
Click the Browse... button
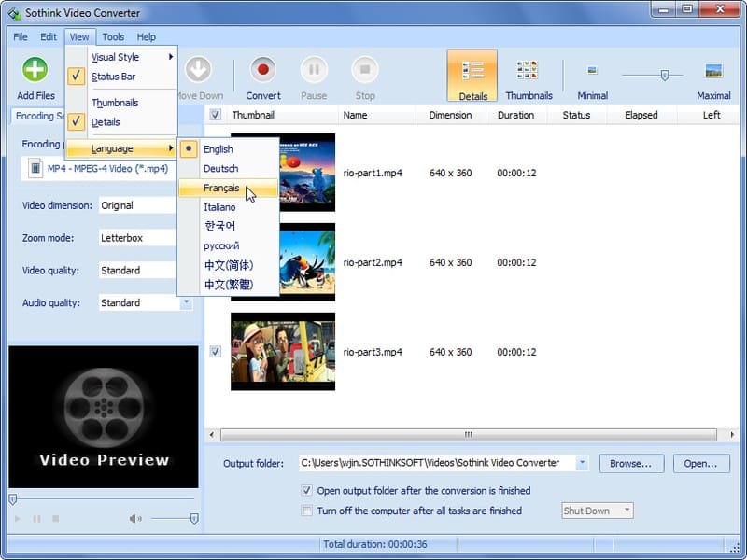(631, 463)
